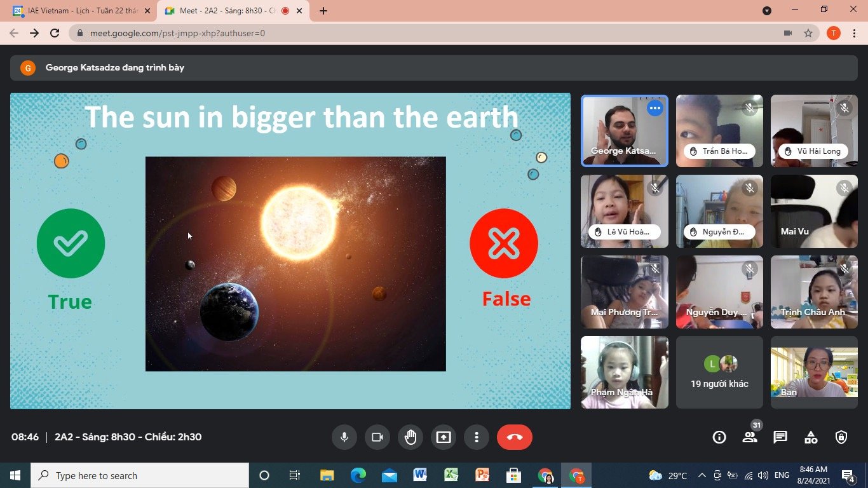Viewport: 868px width, 488px height.
Task: Toggle the microphone in Meet controls
Action: pyautogui.click(x=344, y=437)
